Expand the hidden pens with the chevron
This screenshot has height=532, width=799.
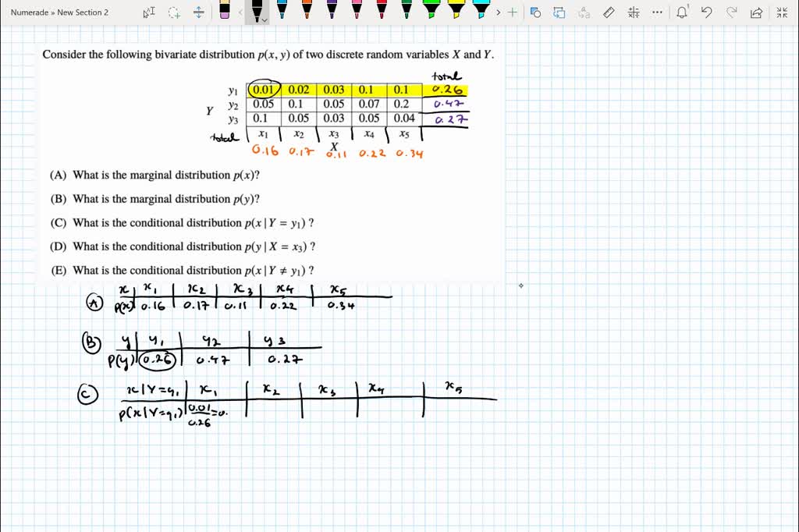499,12
